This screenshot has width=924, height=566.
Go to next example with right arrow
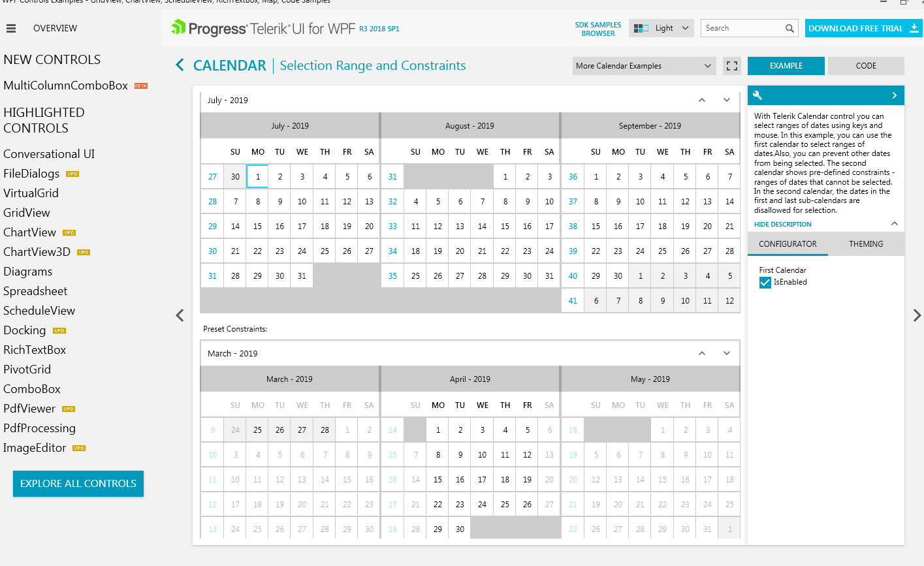pyautogui.click(x=917, y=315)
